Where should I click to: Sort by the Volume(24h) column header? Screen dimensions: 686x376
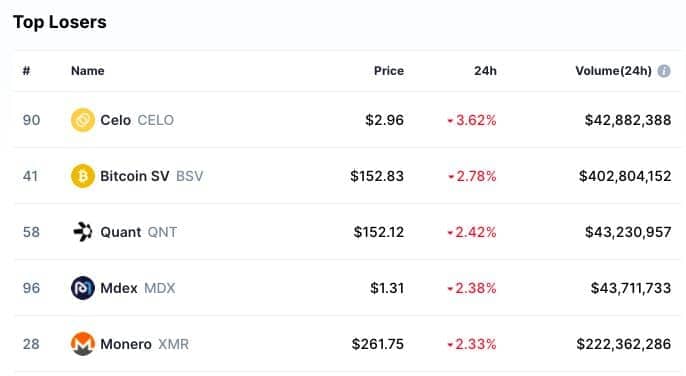613,71
